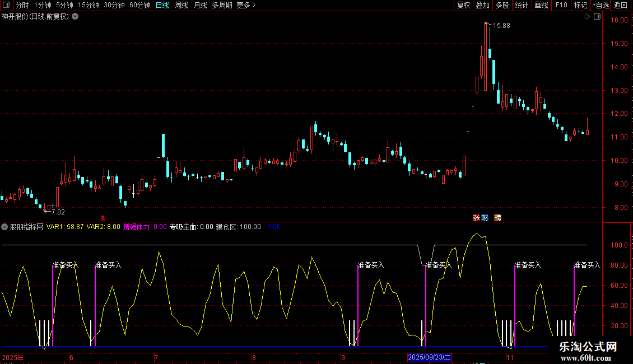Add stock via +自选 button
Viewport: 633px width, 364px height.
(600, 5)
